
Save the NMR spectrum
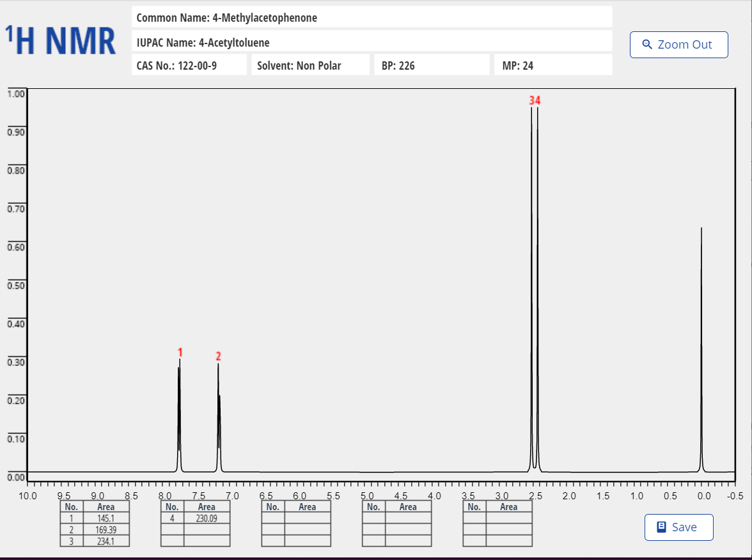click(x=678, y=527)
